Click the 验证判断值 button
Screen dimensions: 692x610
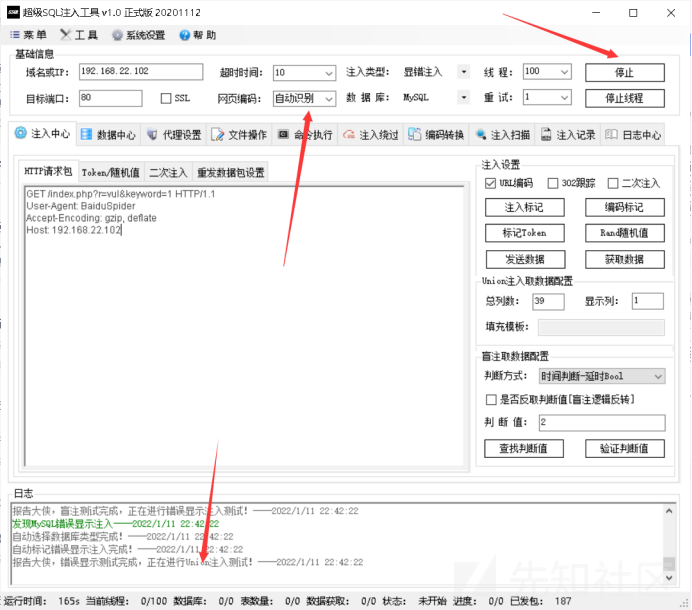click(x=624, y=448)
